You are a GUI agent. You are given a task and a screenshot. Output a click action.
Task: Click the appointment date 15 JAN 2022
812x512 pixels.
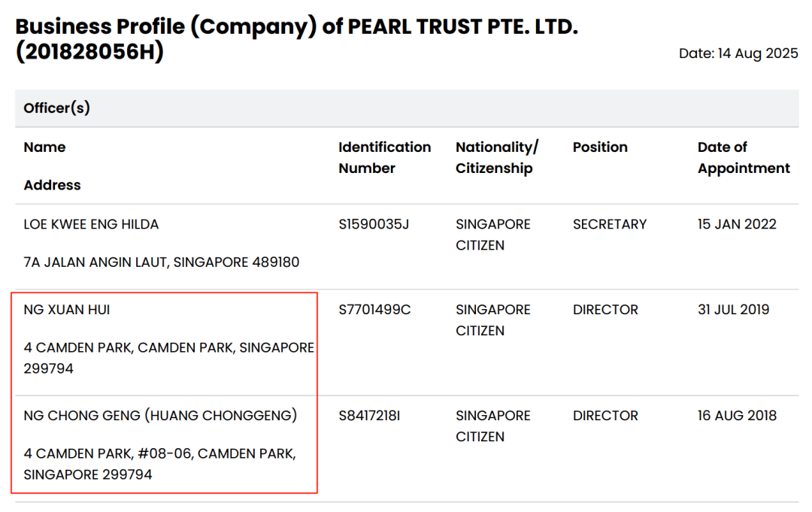pos(737,225)
